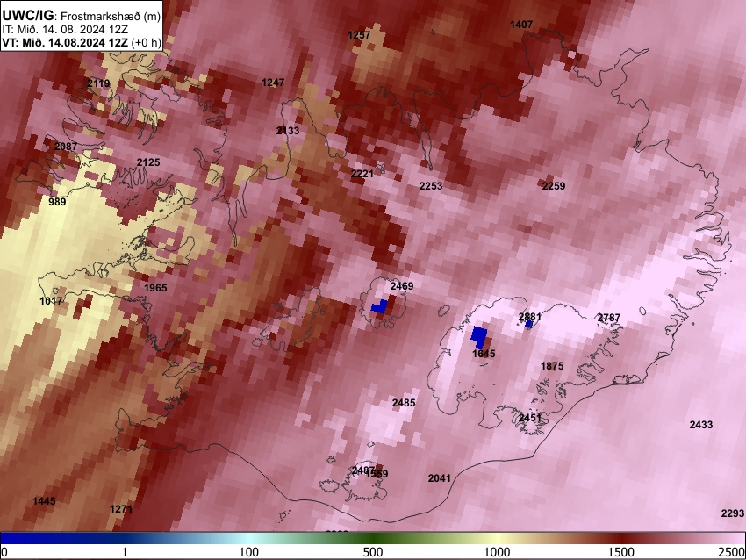Viewport: 746px width, 560px height.
Task: Select the map value 2485
Action: tap(404, 403)
